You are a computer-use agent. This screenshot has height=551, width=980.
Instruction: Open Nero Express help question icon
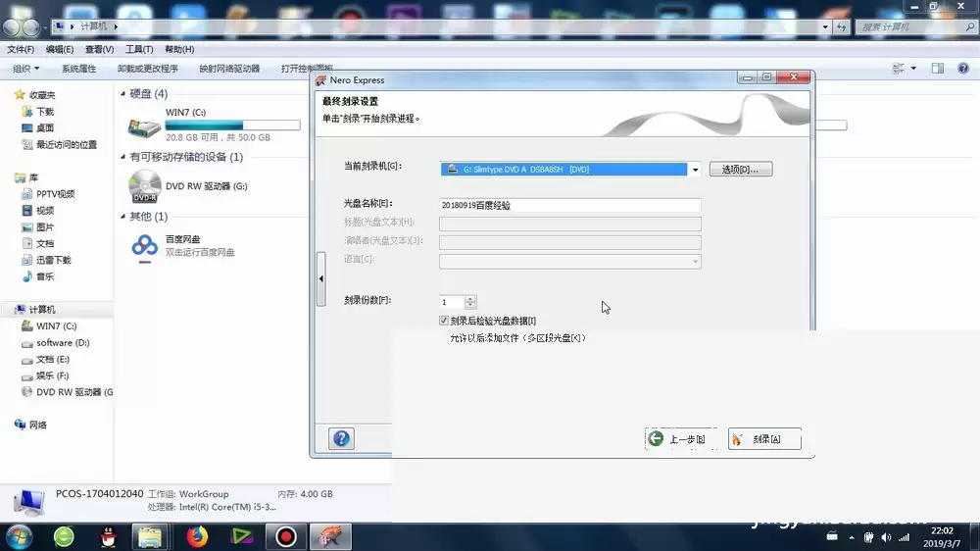coord(341,438)
